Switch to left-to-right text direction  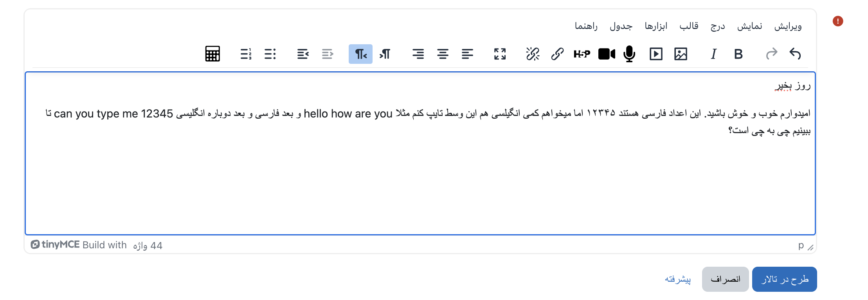tap(385, 54)
